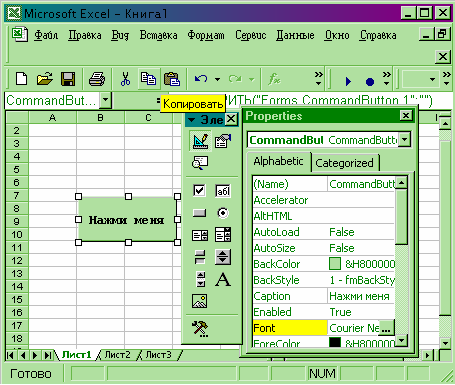Image resolution: width=455 pixels, height=385 pixels.
Task: Select the Check Box control tool
Action: pos(199,191)
